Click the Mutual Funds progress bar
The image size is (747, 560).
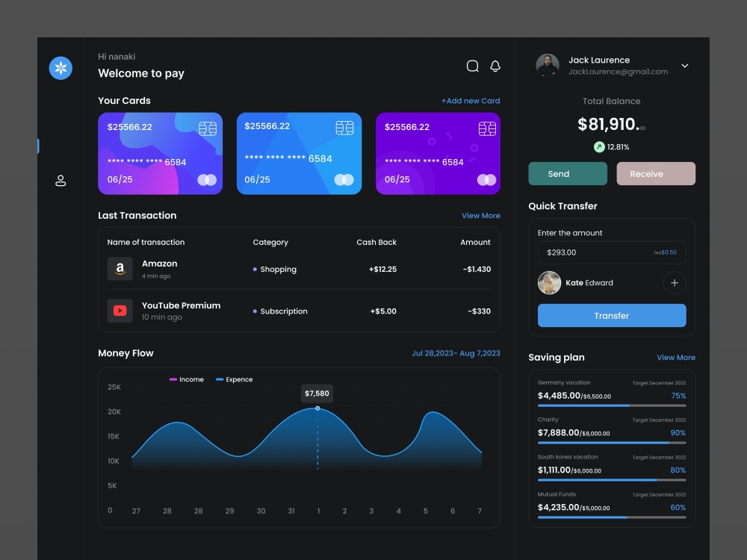(x=612, y=517)
